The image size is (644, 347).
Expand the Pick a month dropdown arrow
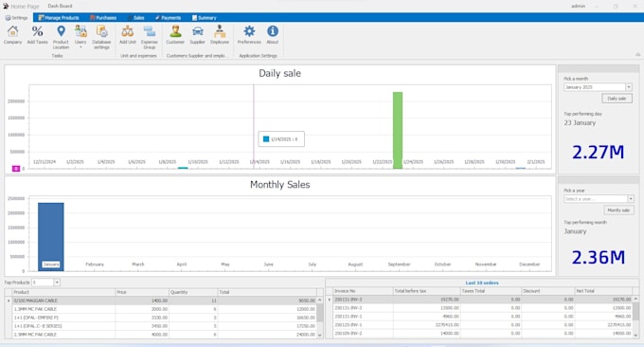pyautogui.click(x=629, y=87)
